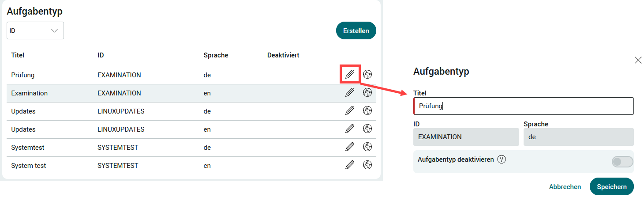Click globe icon for System test row

point(367,165)
